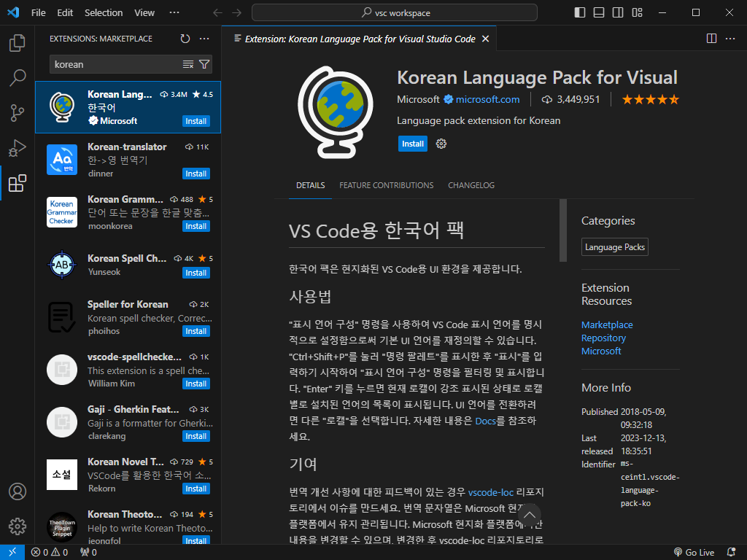Open the Marketplace resource link
This screenshot has width=747, height=560.
pyautogui.click(x=607, y=324)
